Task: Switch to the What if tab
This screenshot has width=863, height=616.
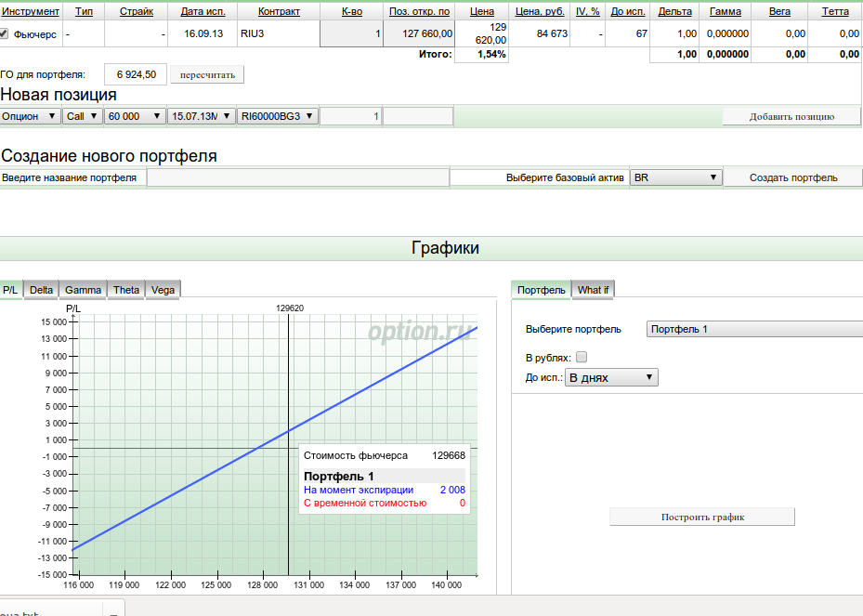Action: pyautogui.click(x=593, y=290)
